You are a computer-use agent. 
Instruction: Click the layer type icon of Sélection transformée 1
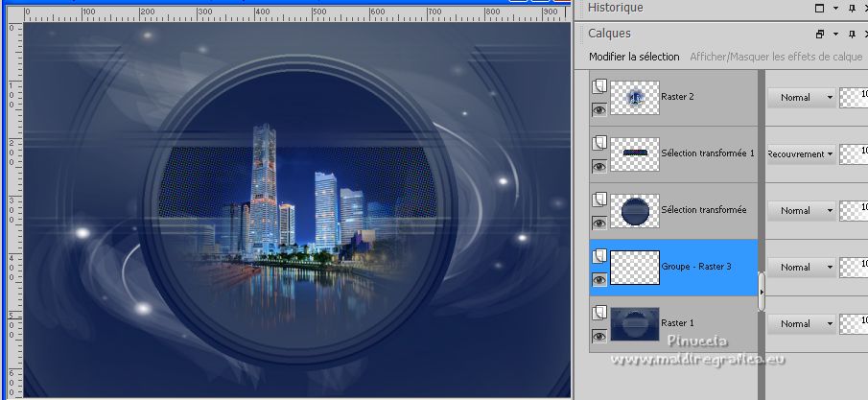pyautogui.click(x=598, y=144)
